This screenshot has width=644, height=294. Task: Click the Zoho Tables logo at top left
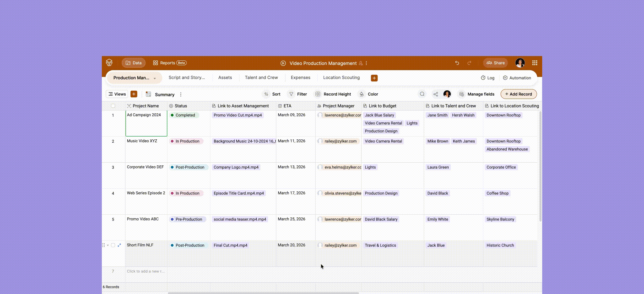(109, 62)
